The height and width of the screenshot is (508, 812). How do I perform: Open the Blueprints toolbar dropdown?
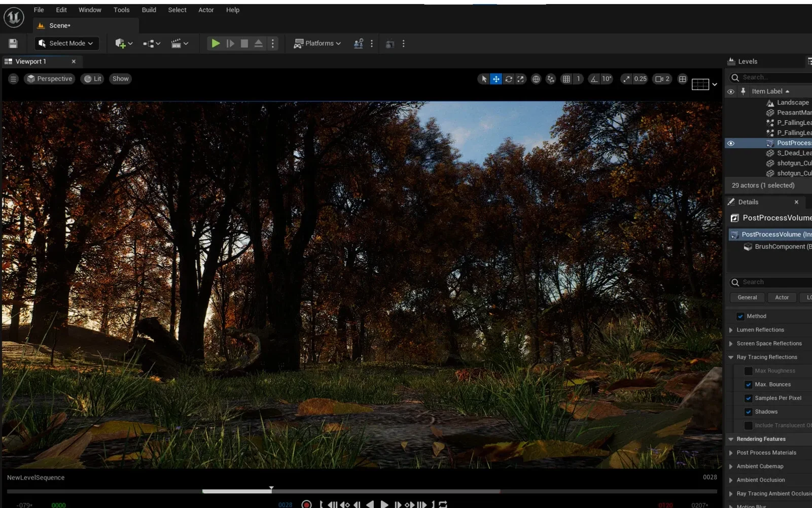tap(152, 44)
